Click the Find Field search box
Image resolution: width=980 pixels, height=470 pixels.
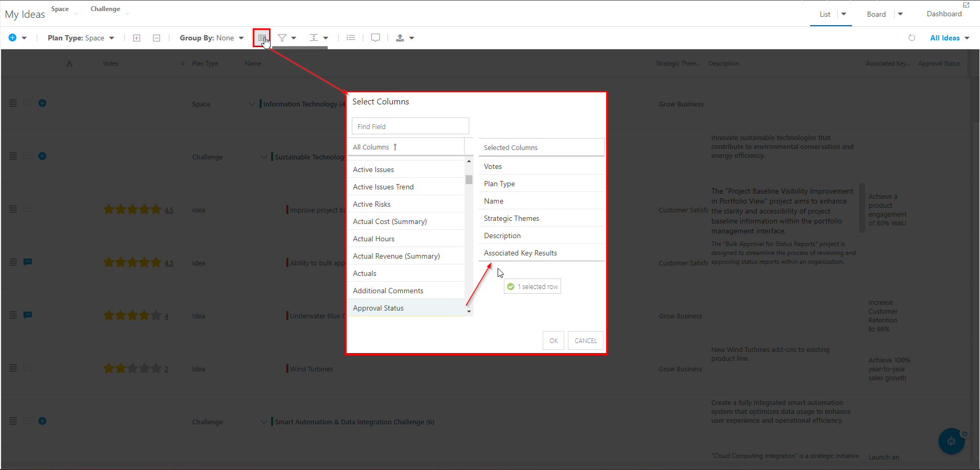coord(410,126)
